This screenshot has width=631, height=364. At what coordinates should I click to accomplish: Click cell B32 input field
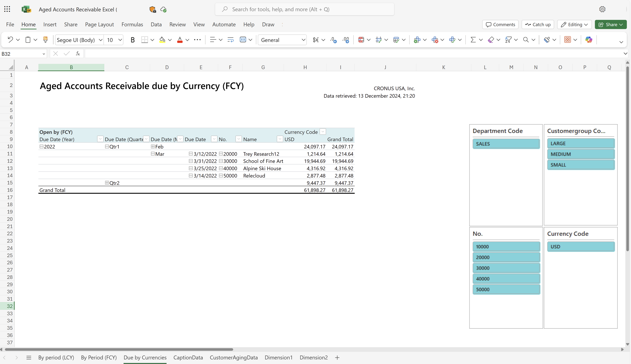(71, 306)
